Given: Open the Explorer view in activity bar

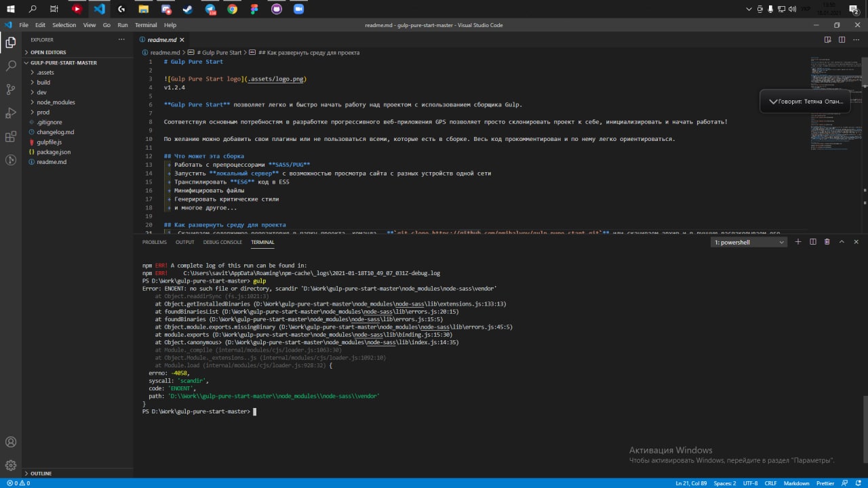Looking at the screenshot, I should [x=11, y=43].
